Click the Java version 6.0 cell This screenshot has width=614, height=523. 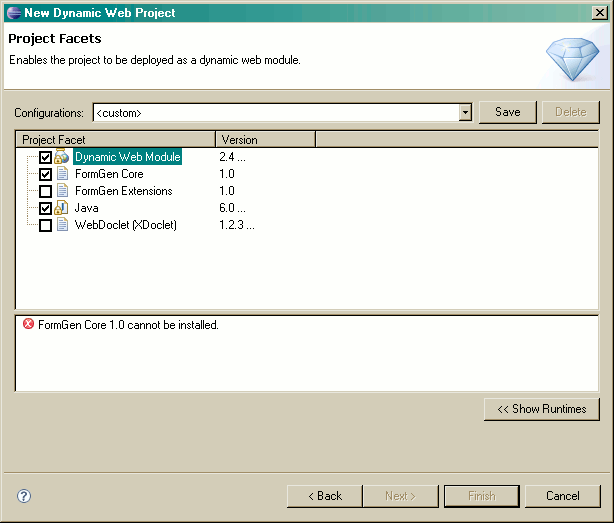pyautogui.click(x=232, y=208)
